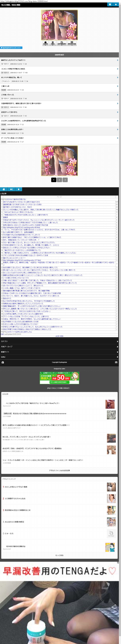Expand the カテゴリ section

[x=59, y=341]
